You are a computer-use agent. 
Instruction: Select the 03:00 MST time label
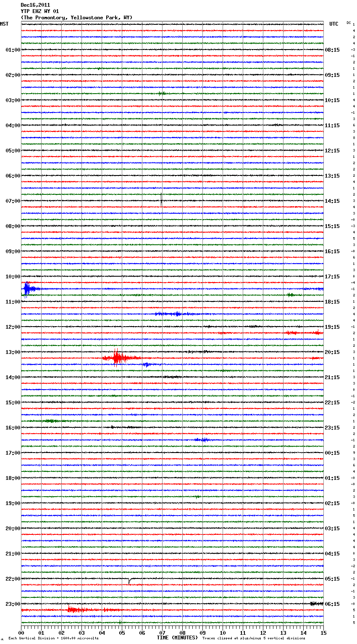(x=13, y=100)
